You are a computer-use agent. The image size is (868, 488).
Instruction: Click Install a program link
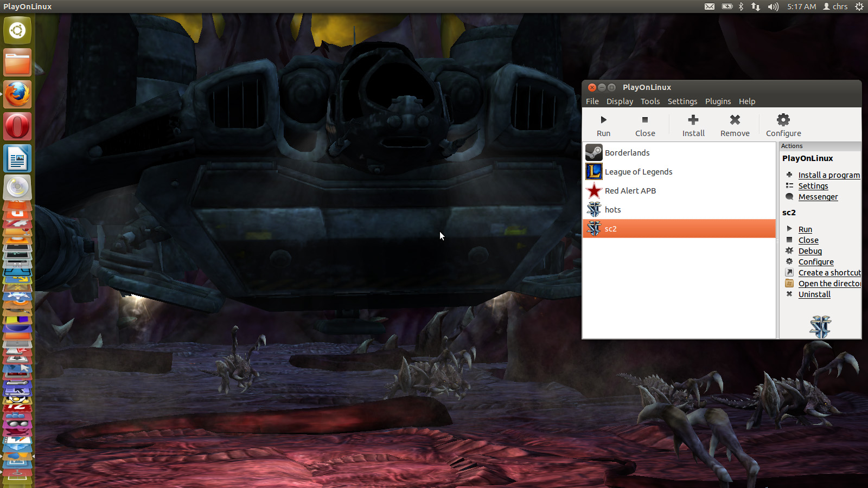tap(829, 175)
